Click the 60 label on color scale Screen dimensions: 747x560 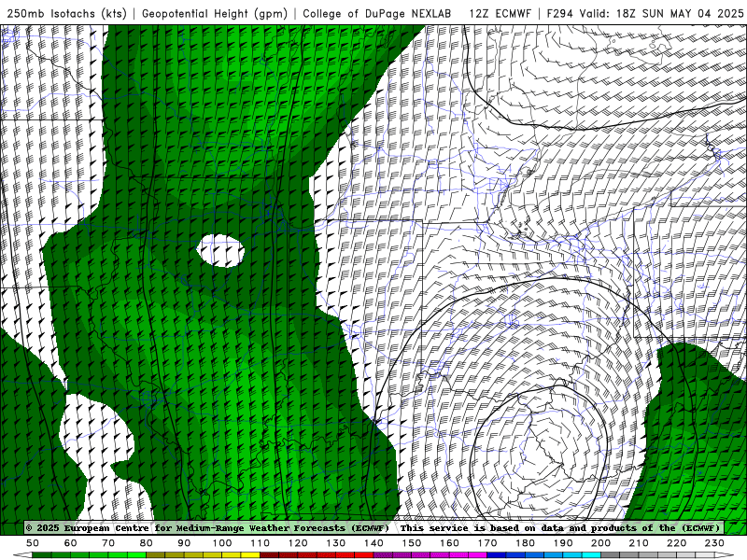70,543
